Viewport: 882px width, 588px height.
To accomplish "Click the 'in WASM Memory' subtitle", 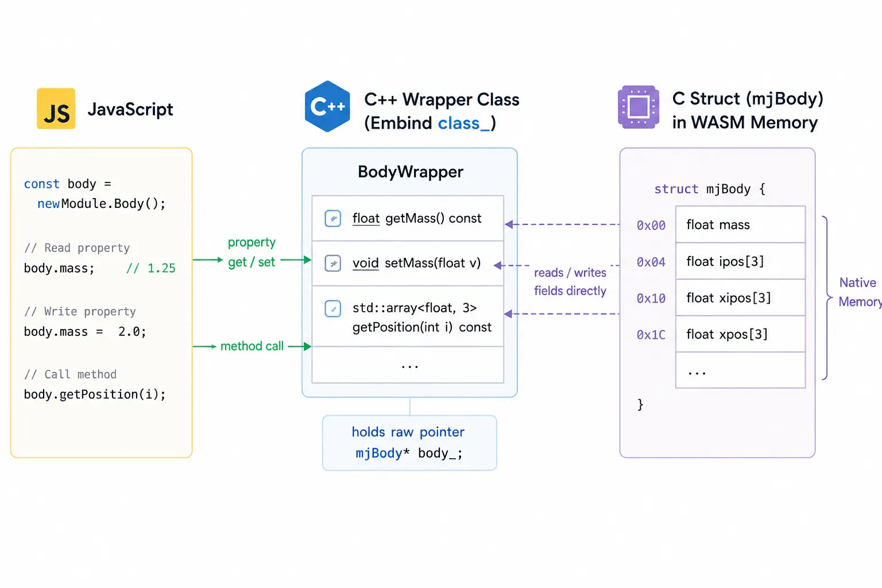I will click(x=745, y=122).
